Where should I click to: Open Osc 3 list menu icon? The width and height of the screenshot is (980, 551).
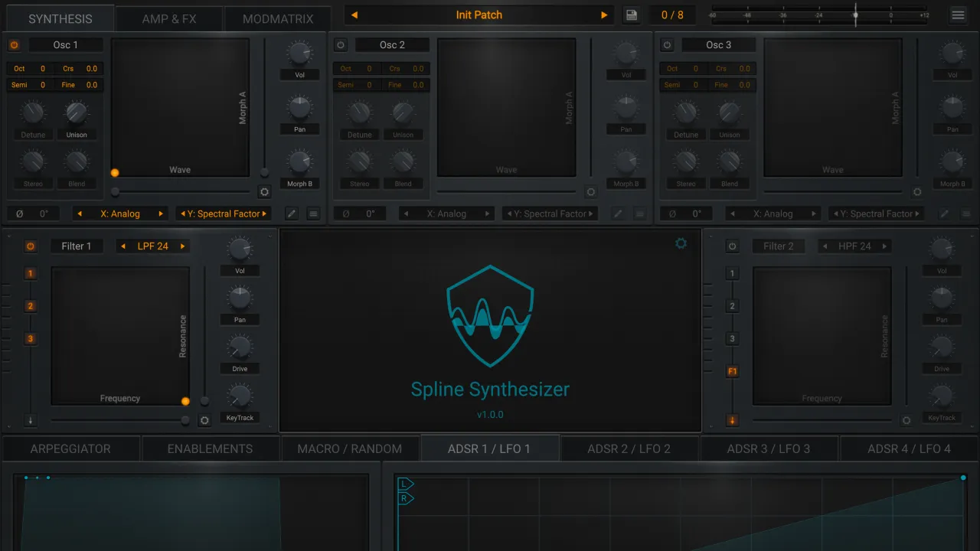click(x=965, y=214)
